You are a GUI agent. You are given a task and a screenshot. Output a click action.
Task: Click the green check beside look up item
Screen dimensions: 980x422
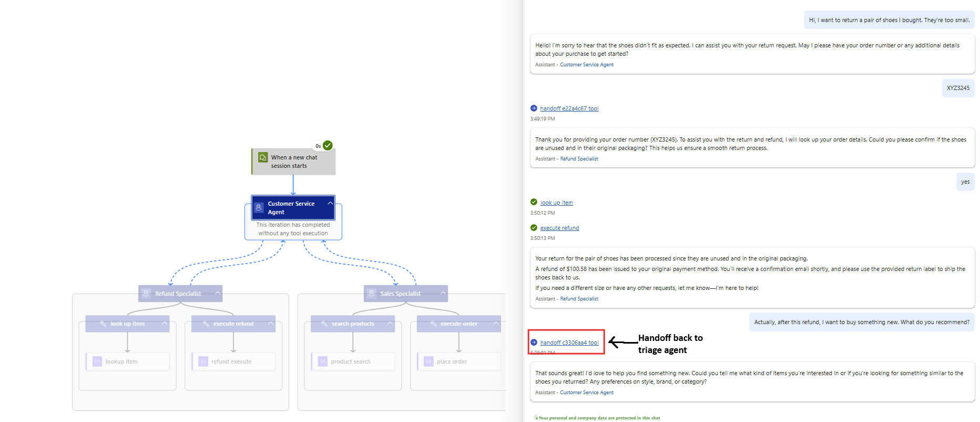pos(534,202)
